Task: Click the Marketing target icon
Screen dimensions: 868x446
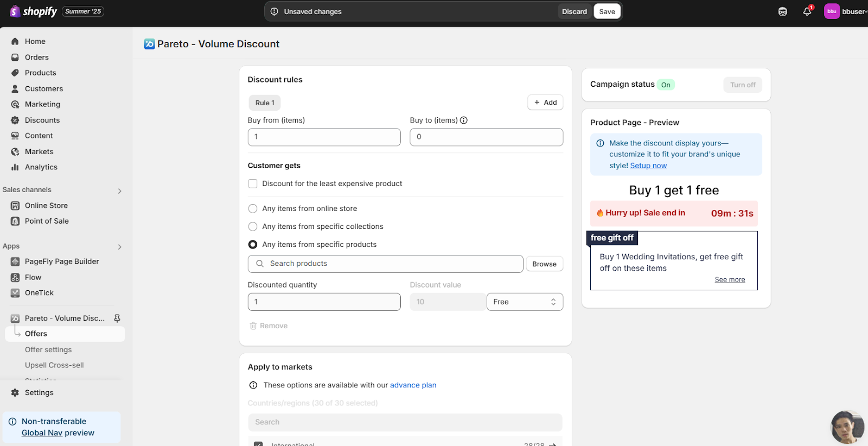Action: 15,104
